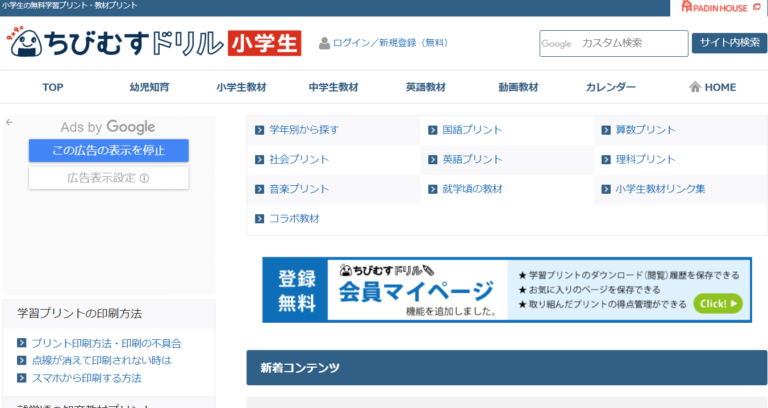The width and height of the screenshot is (768, 408).
Task: Click the user icon beside ログイン
Action: [324, 43]
